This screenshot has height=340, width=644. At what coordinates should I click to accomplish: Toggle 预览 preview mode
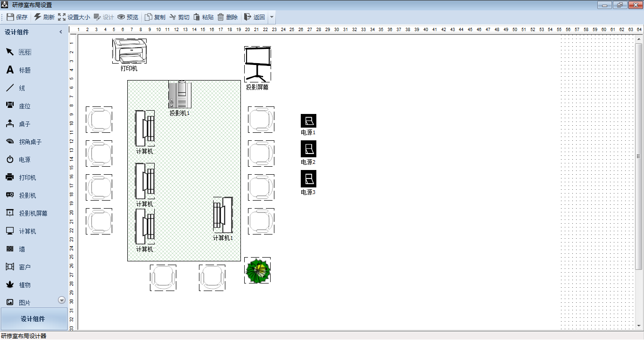(128, 17)
